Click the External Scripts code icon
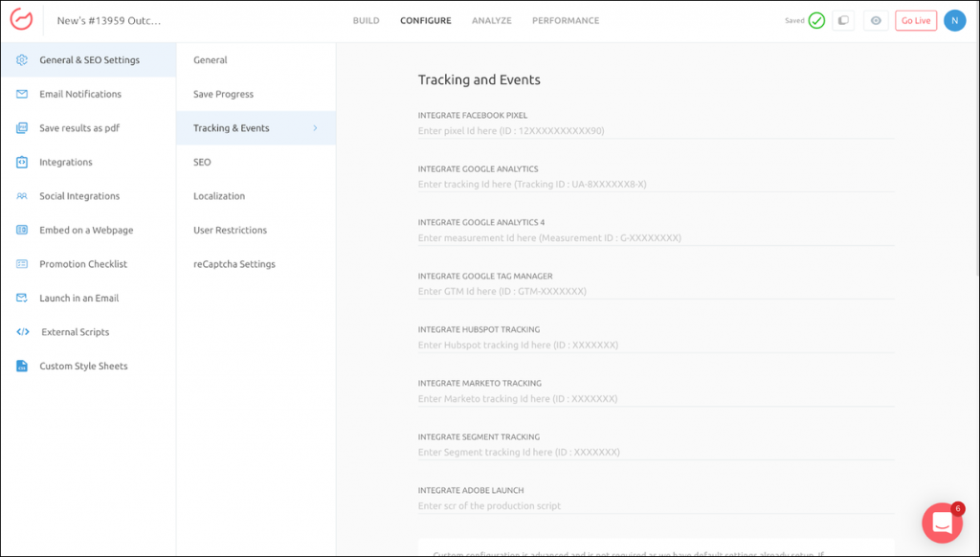This screenshot has height=557, width=980. pos(22,332)
